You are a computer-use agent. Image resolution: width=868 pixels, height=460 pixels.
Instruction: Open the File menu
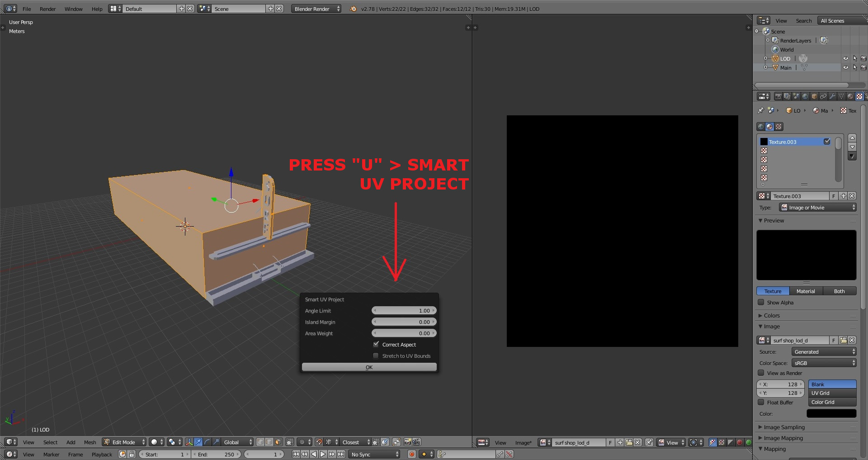coord(27,9)
